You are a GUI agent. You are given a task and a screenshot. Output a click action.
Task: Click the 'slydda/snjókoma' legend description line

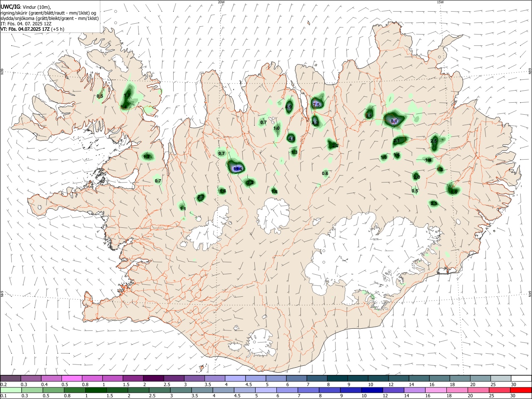click(49, 18)
